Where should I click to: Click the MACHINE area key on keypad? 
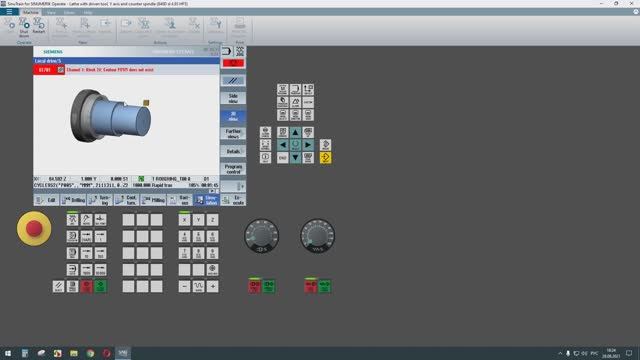[282, 89]
